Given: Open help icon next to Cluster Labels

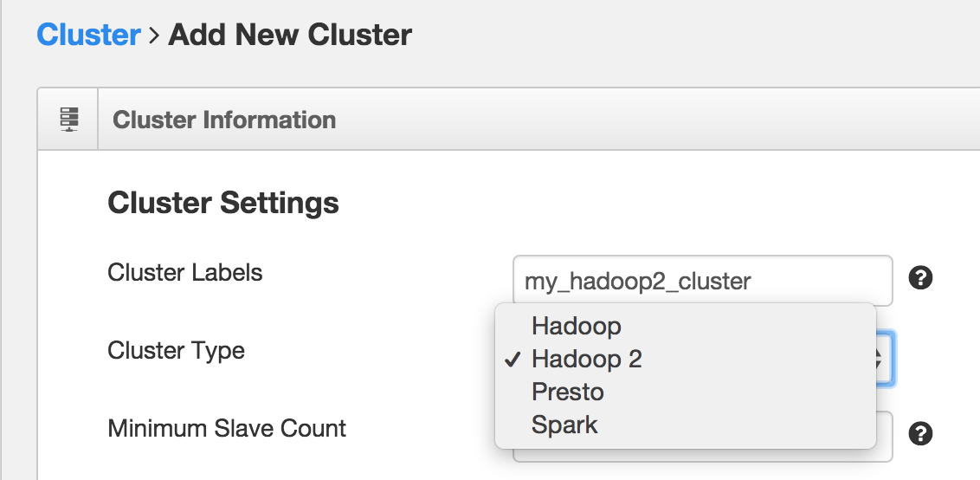Looking at the screenshot, I should pyautogui.click(x=920, y=277).
